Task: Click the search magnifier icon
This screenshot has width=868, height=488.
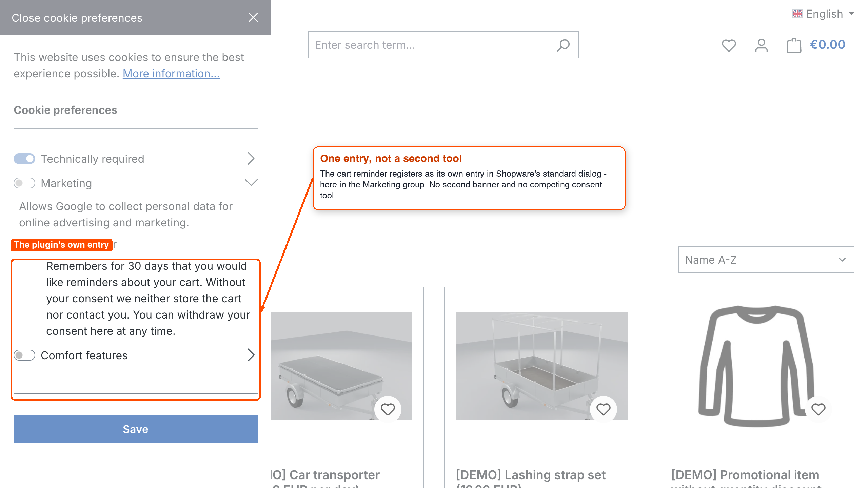Action: [564, 45]
